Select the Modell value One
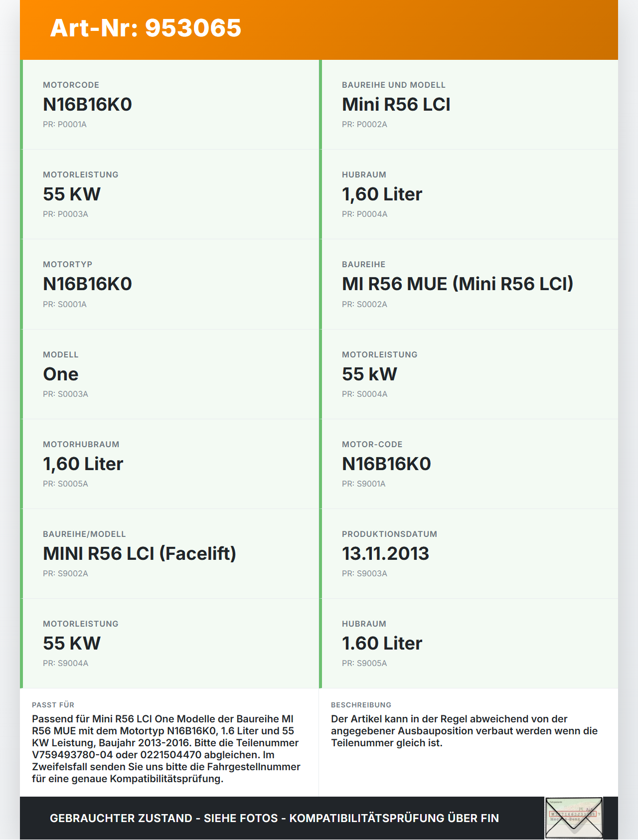Viewport: 638px width, 840px height. coord(61,374)
